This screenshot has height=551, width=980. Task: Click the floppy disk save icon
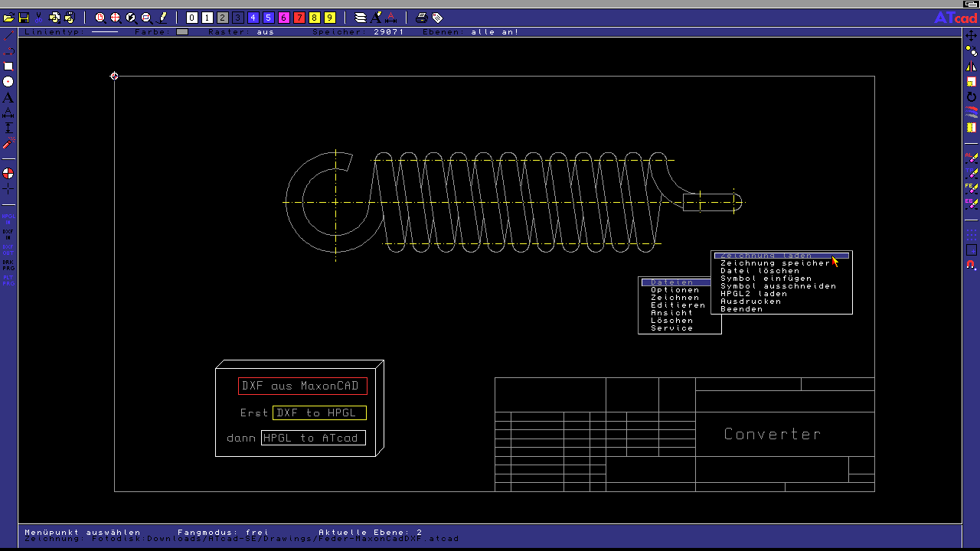pos(24,17)
